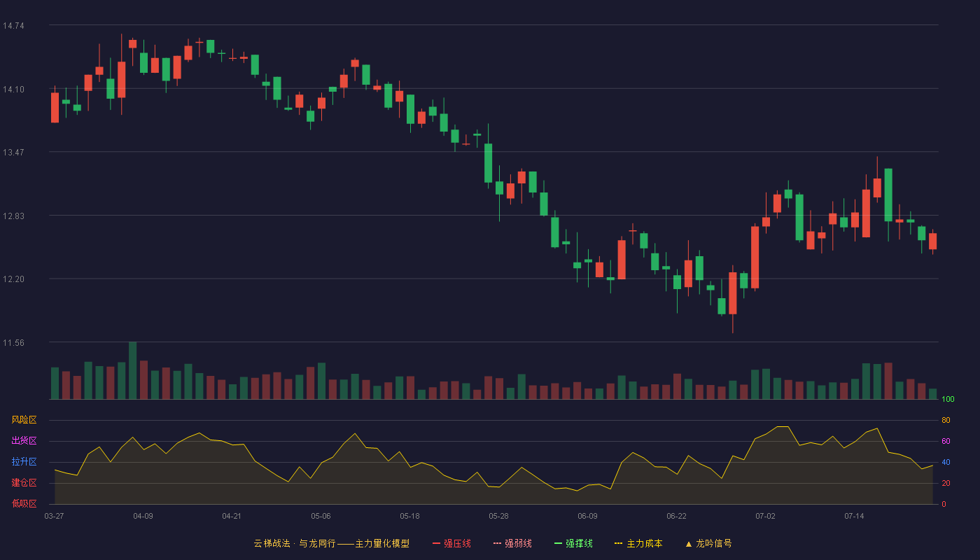Viewport: 980px width, 560px height.
Task: Click the red 20 indicator axis value
Action: 946,483
